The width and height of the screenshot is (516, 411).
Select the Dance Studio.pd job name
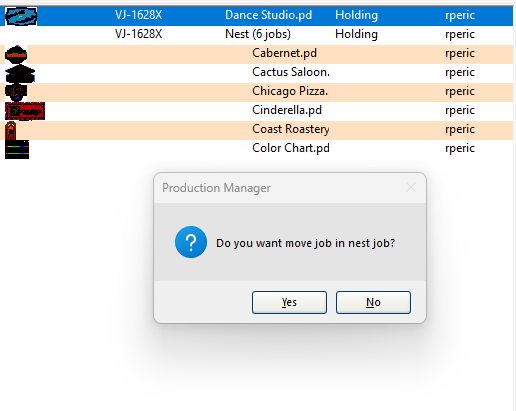269,15
